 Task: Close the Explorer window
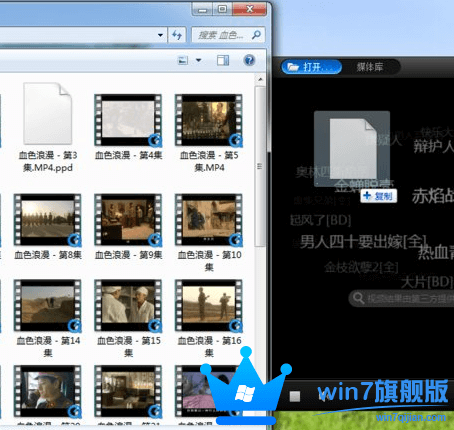tap(250, 10)
